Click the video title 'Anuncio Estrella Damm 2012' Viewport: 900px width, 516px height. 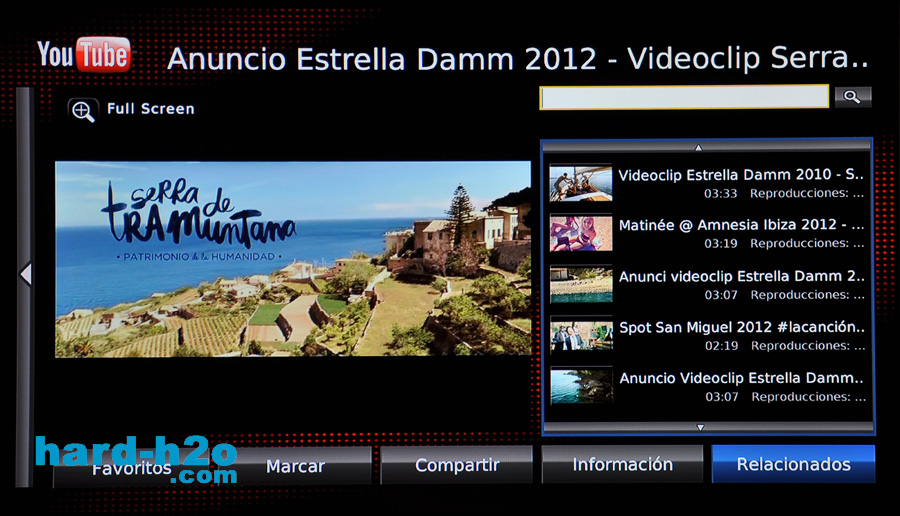tap(382, 59)
